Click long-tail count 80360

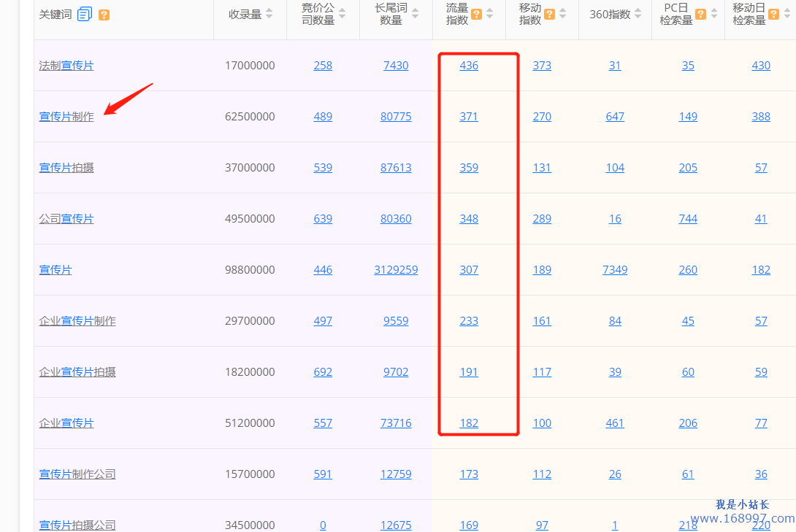396,219
